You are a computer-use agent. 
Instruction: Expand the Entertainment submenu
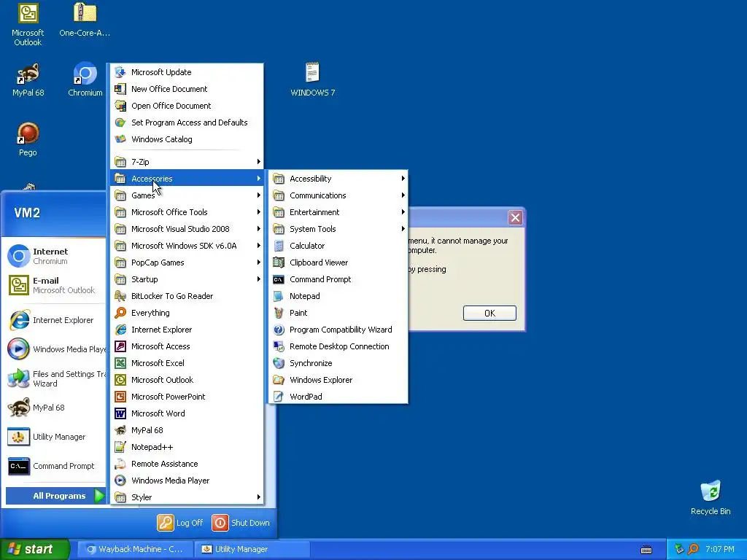click(338, 212)
